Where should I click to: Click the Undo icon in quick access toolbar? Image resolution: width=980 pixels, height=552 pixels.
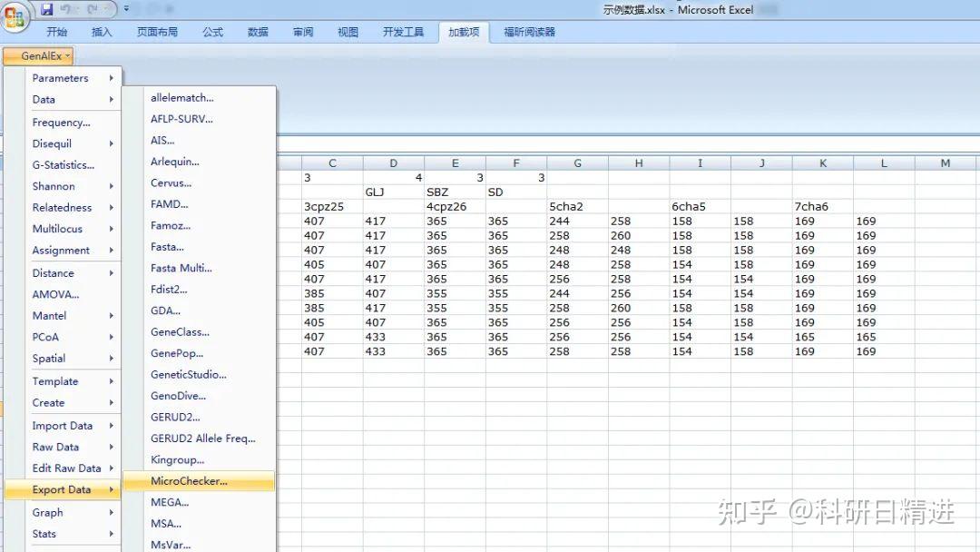tap(65, 9)
